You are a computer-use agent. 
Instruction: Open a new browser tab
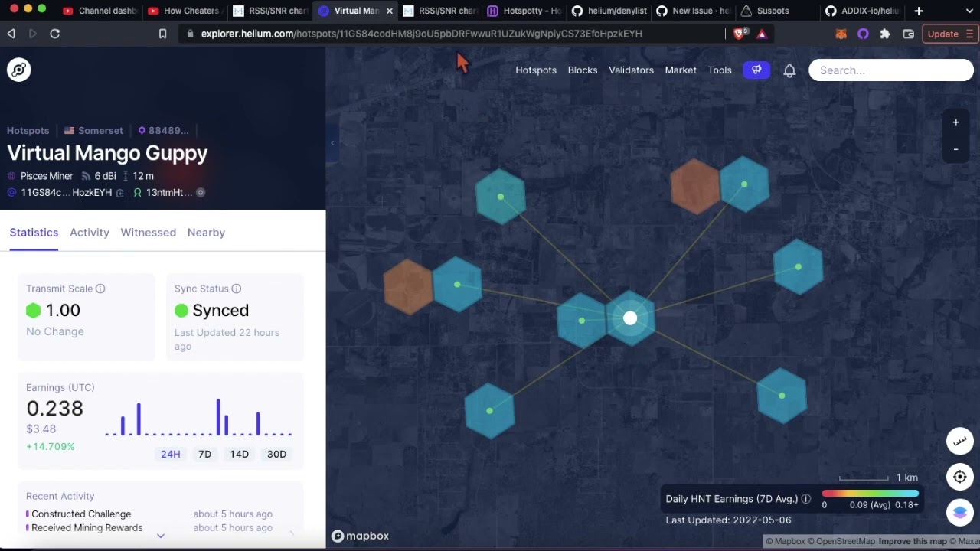coord(919,11)
